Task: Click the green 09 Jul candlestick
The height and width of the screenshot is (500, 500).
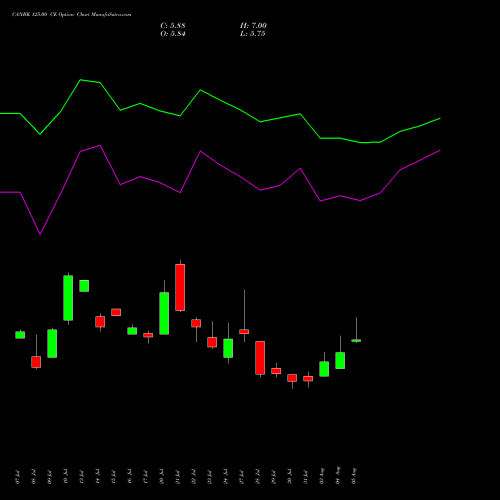Action: click(x=52, y=343)
